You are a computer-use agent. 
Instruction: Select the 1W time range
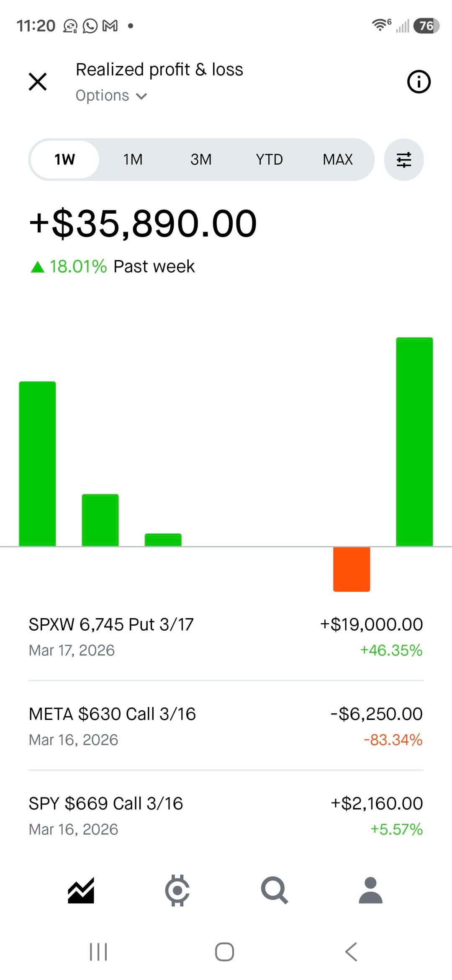click(65, 160)
